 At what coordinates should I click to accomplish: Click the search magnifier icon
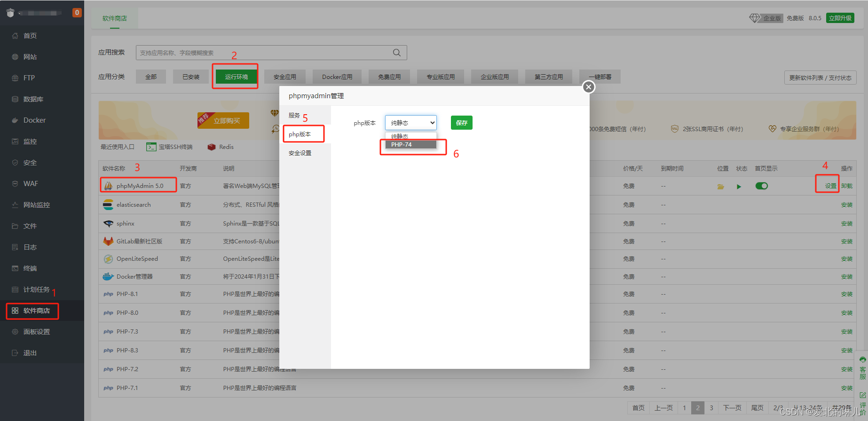pos(397,53)
